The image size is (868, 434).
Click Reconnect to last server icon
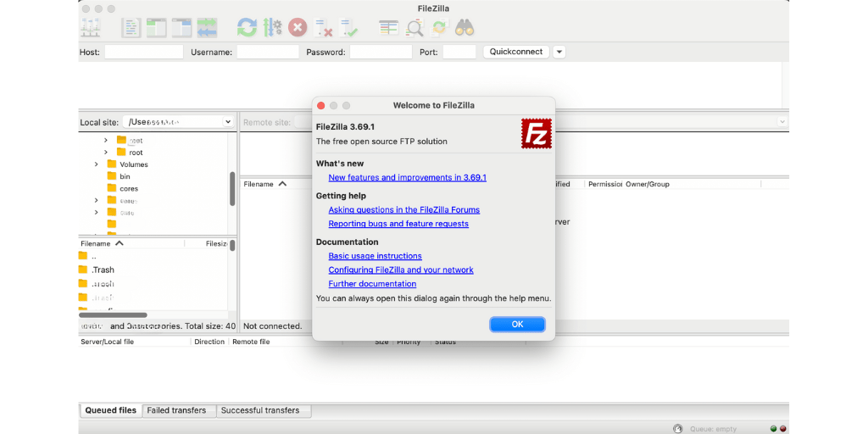[348, 28]
